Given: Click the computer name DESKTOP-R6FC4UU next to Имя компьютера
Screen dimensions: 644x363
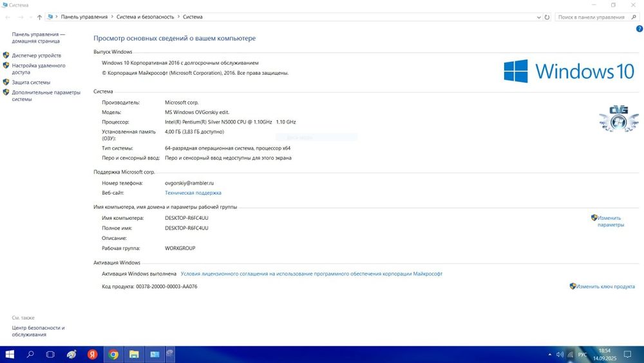Looking at the screenshot, I should pyautogui.click(x=187, y=218).
